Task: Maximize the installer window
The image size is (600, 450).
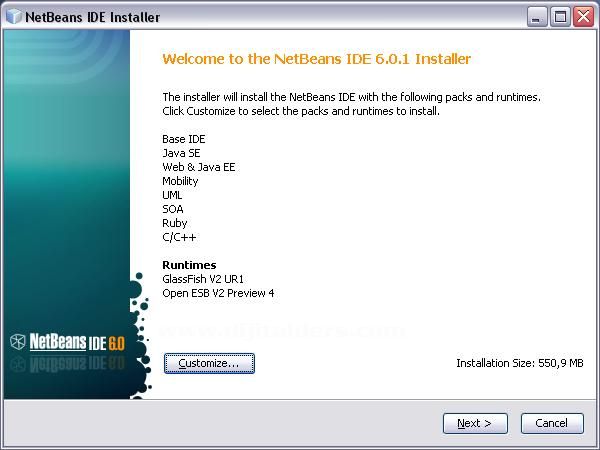Action: tap(560, 17)
